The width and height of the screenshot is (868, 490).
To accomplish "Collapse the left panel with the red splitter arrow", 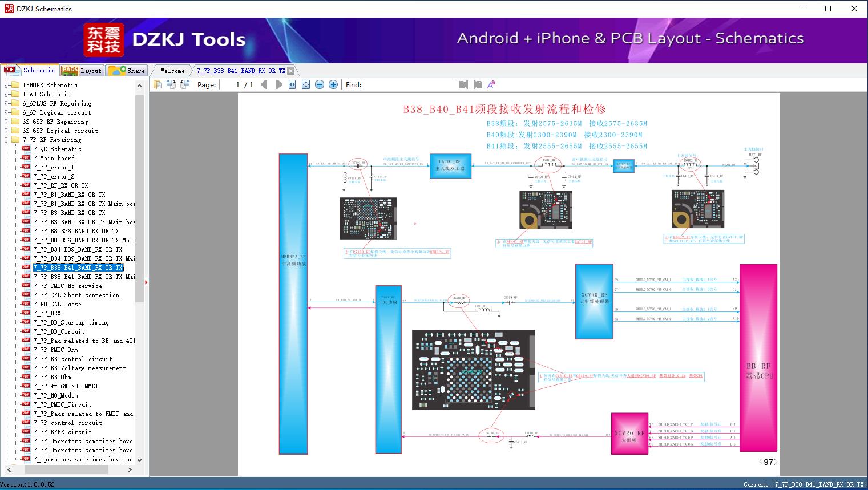I will 146,282.
